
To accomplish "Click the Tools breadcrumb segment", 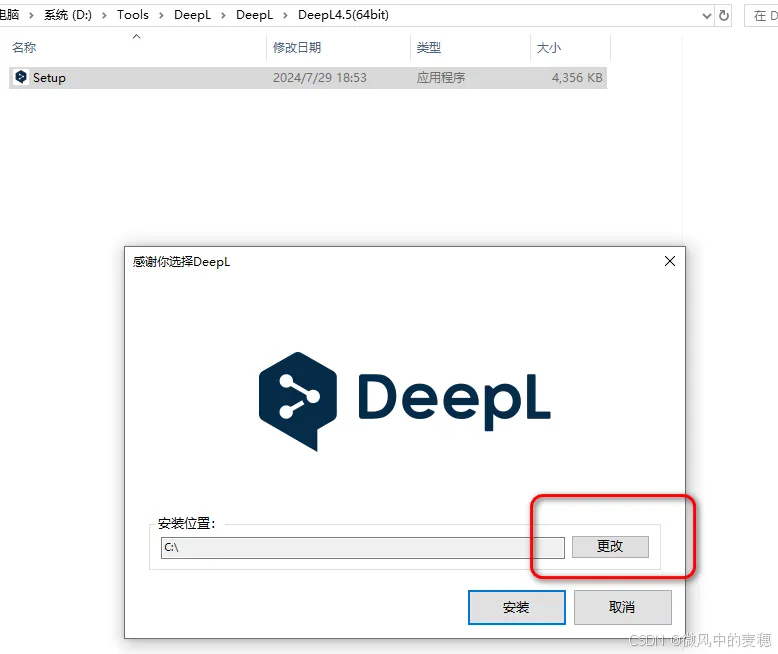I will click(132, 15).
